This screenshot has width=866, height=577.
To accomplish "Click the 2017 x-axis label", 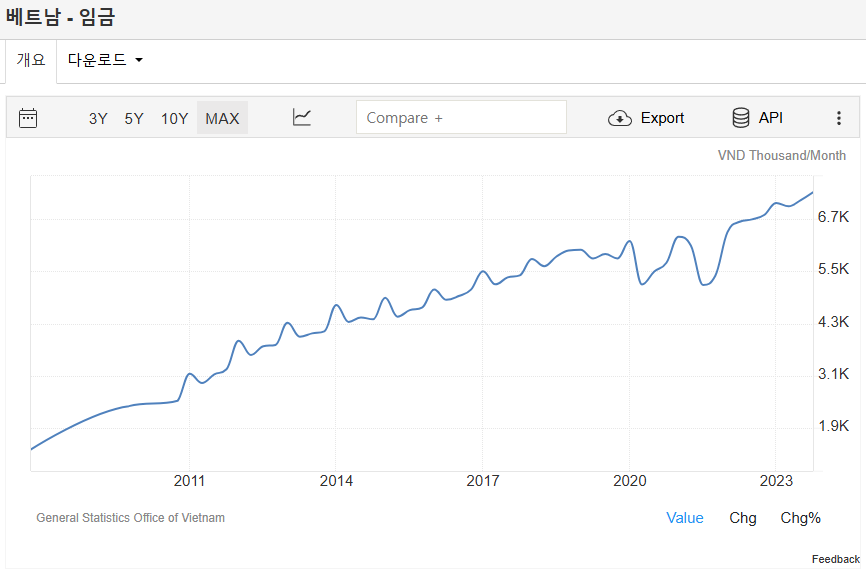I will point(483,481).
